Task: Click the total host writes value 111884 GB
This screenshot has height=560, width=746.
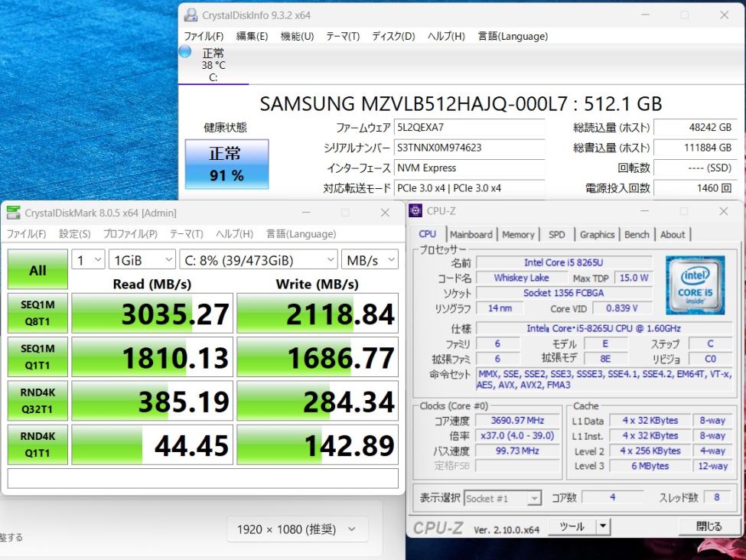Action: 695,148
